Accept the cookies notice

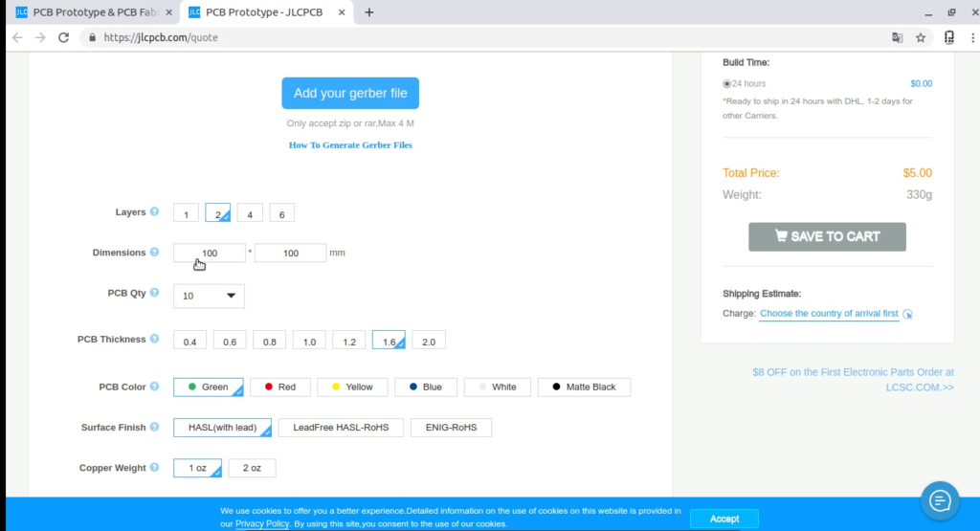pyautogui.click(x=724, y=519)
